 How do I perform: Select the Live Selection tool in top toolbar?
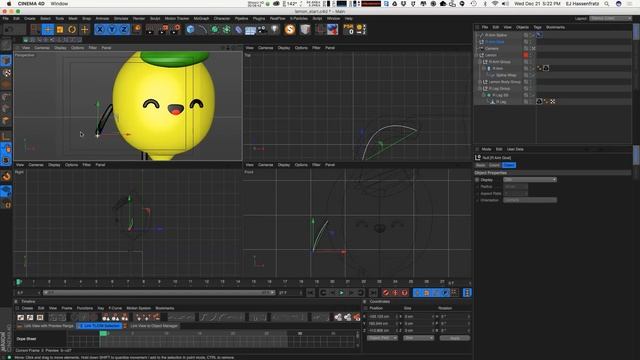pyautogui.click(x=36, y=29)
